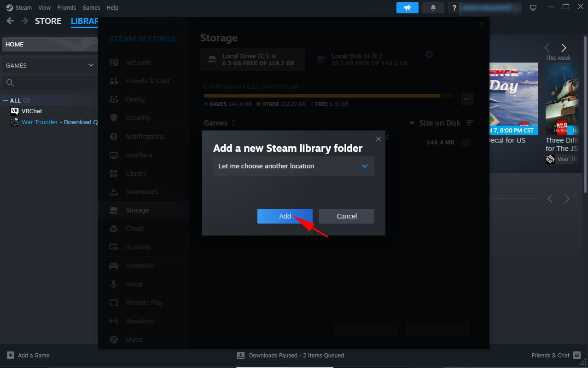588x368 pixels.
Task: Select VRChat in the games list
Action: (32, 111)
